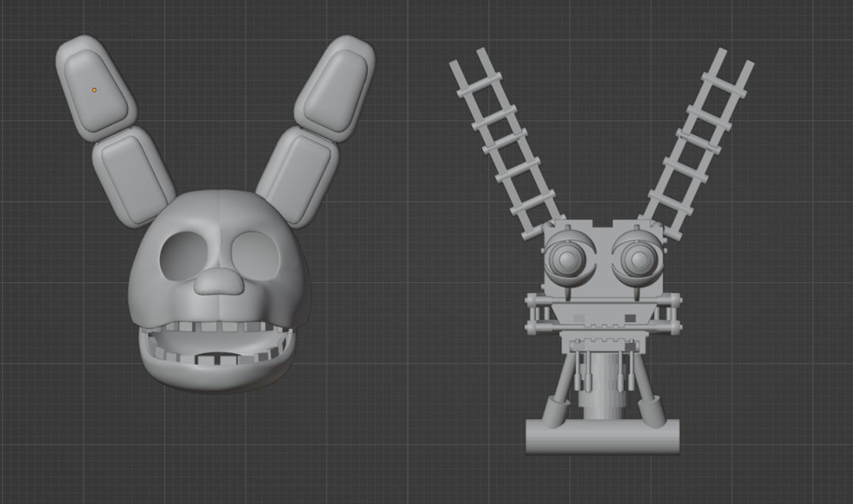Select the mask's lower left ear segment
The height and width of the screenshot is (504, 853).
133,177
